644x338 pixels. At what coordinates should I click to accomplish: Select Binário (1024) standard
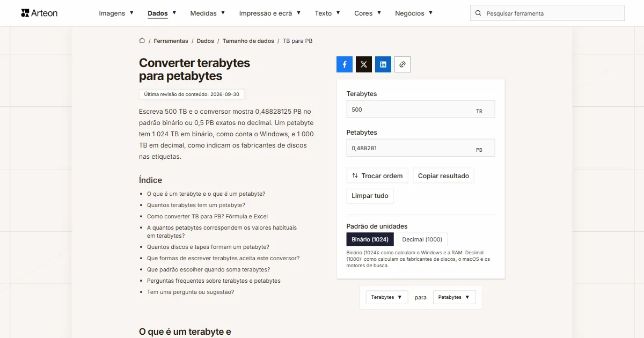pyautogui.click(x=370, y=239)
